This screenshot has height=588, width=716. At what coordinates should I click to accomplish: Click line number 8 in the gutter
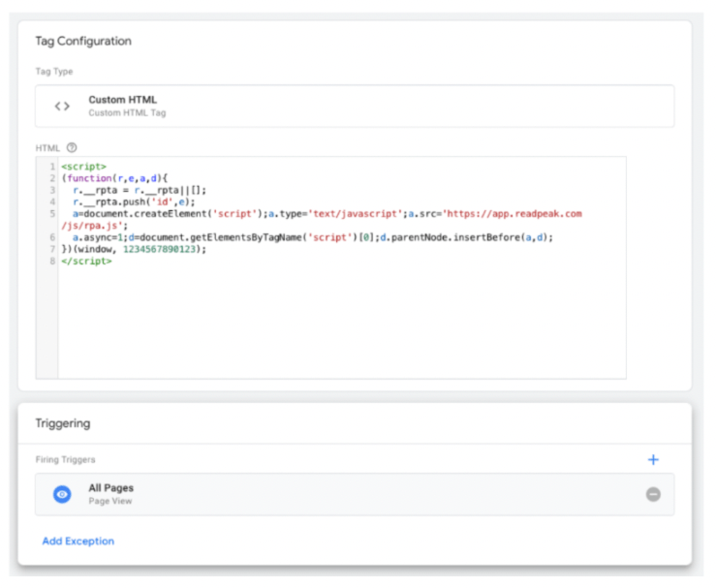tap(52, 262)
